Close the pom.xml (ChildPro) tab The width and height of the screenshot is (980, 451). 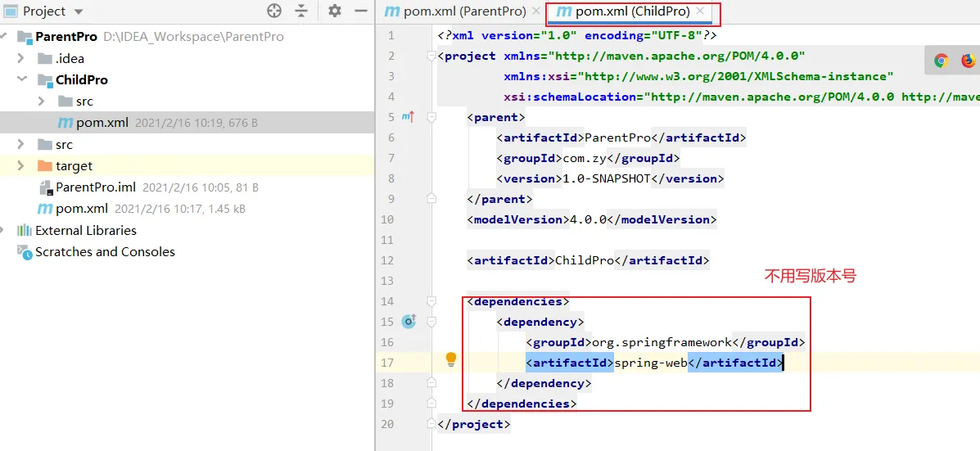point(699,11)
